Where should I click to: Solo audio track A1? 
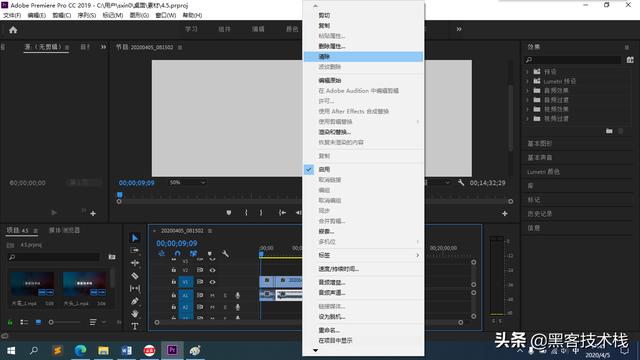pyautogui.click(x=225, y=295)
